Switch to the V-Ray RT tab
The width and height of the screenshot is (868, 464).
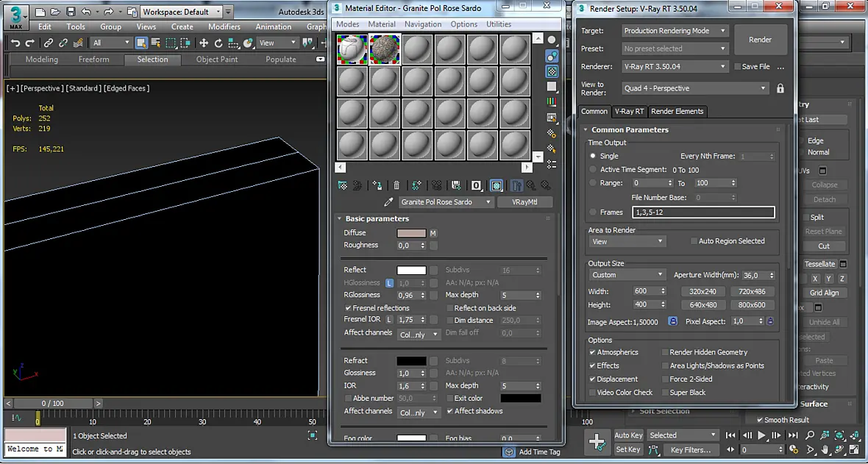coord(630,111)
